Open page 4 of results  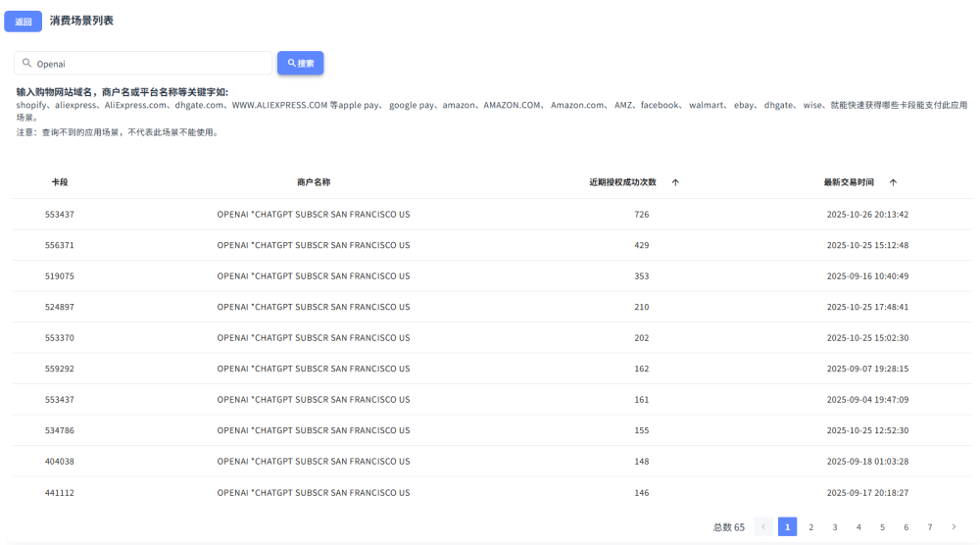[x=858, y=527]
